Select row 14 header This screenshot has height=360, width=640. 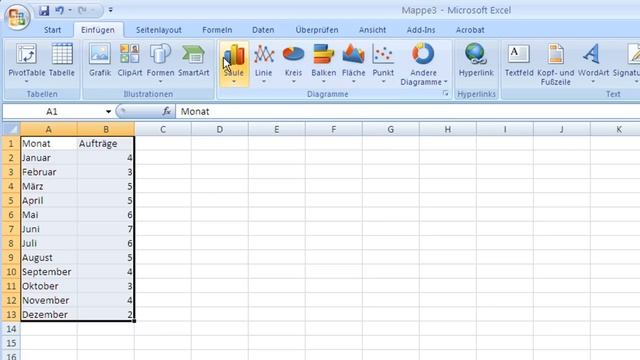[x=11, y=329]
